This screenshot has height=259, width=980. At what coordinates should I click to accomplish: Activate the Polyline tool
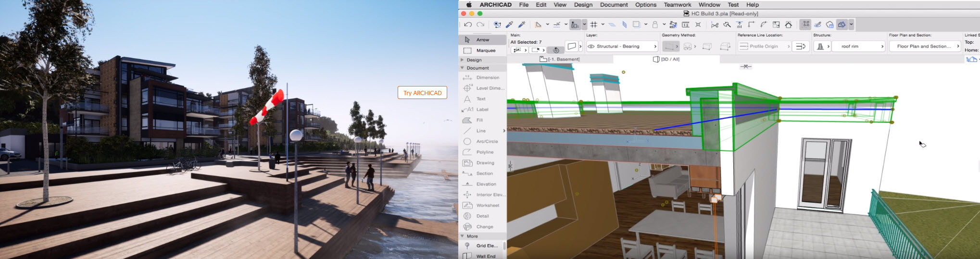pyautogui.click(x=483, y=152)
